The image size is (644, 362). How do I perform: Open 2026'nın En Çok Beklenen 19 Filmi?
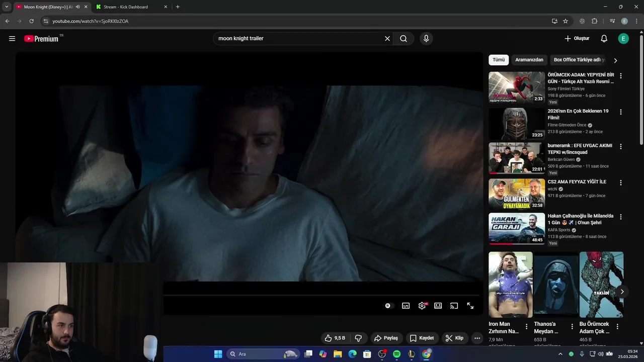tap(578, 114)
